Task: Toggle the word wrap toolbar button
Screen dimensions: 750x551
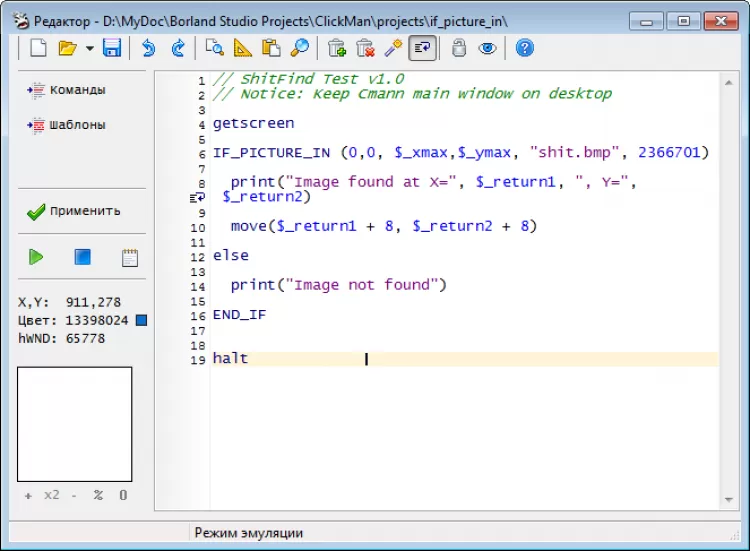Action: (x=422, y=48)
